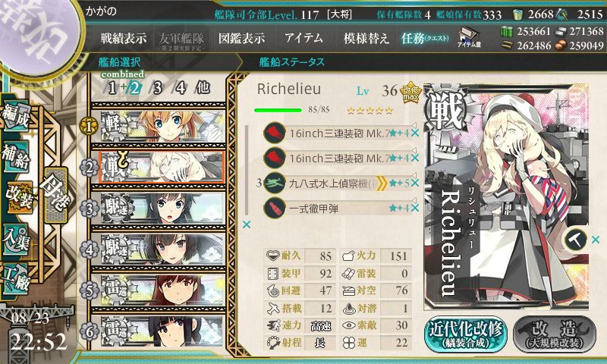Click Richelieu's green HP bar
Image resolution: width=607 pixels, height=364 pixels.
tap(278, 110)
